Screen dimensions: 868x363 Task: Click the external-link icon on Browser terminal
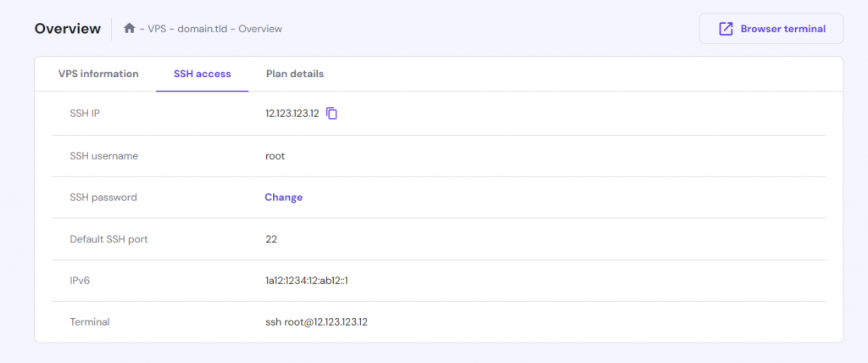pyautogui.click(x=726, y=29)
